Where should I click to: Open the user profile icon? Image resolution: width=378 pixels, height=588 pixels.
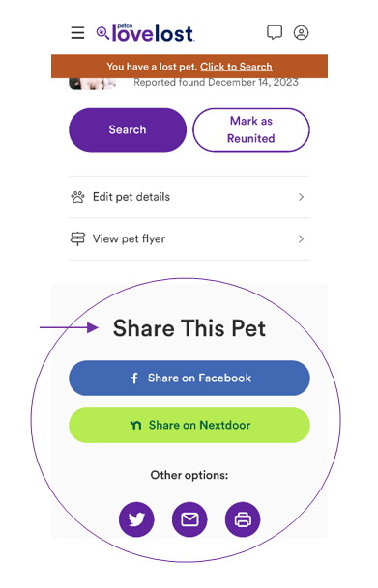pos(301,33)
